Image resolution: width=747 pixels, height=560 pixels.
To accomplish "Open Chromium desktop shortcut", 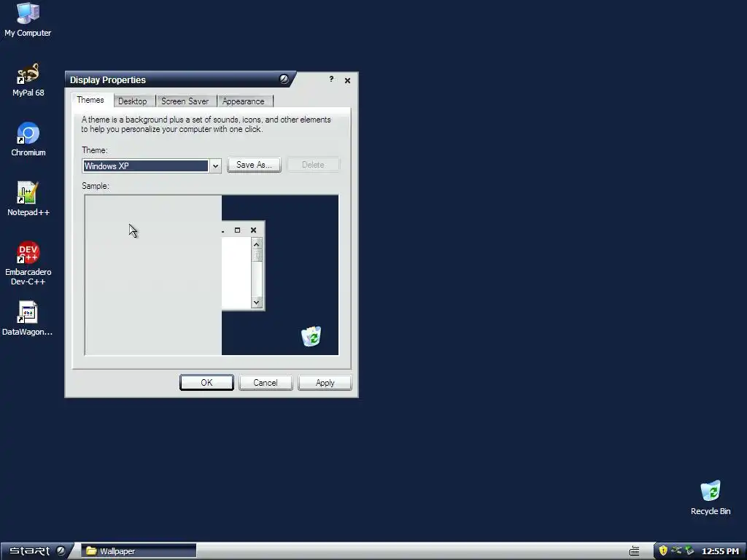I will 28,139.
